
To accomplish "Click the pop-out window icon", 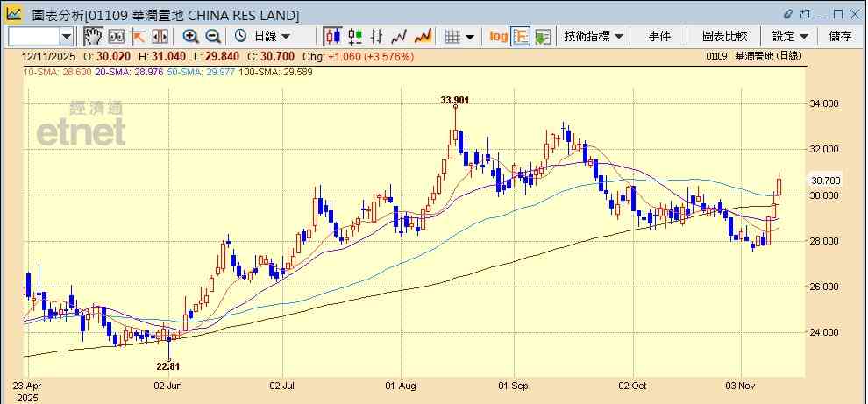I will (805, 14).
